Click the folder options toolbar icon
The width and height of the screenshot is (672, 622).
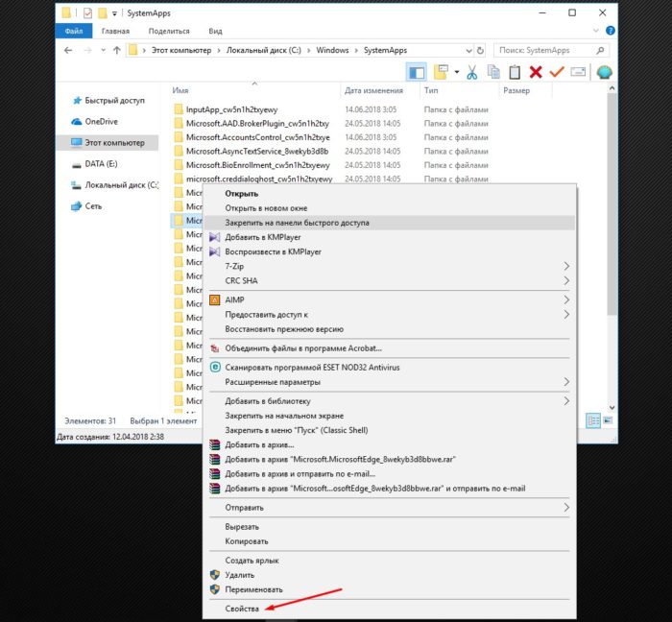coord(441,72)
